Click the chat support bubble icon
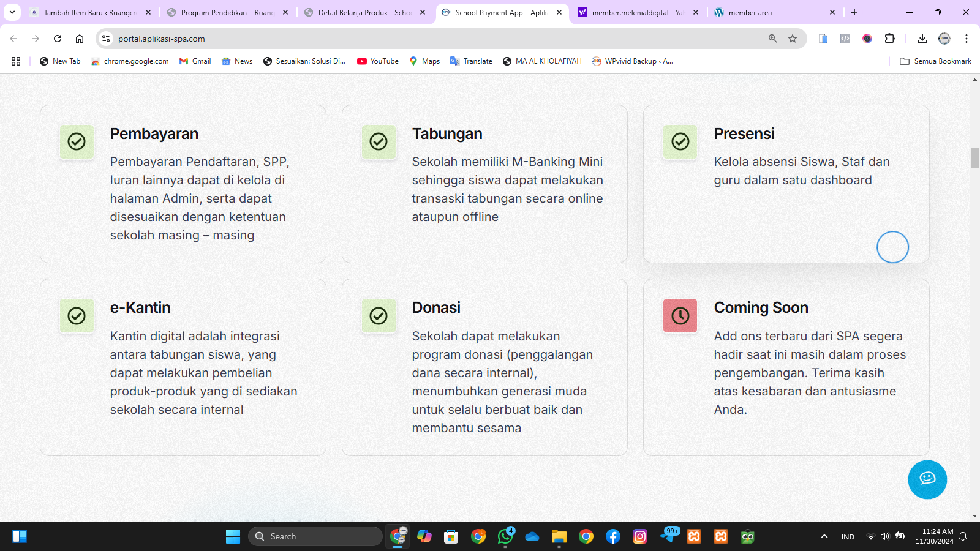 927,479
